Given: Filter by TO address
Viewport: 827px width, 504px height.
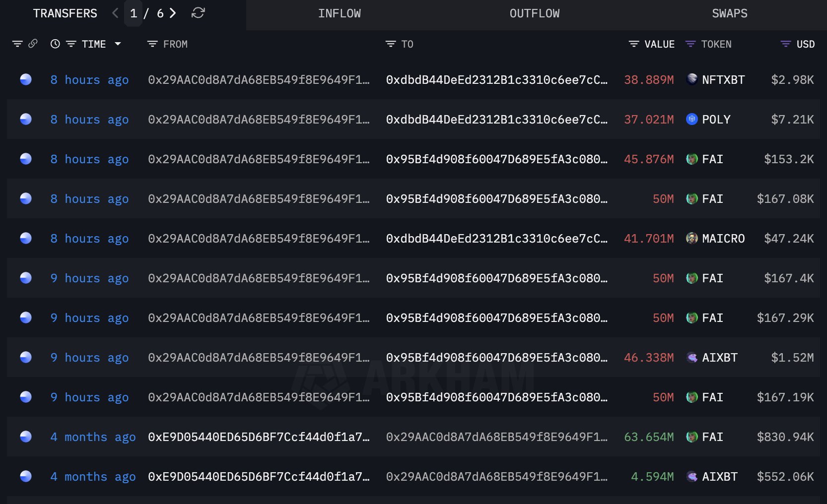Looking at the screenshot, I should pos(391,44).
